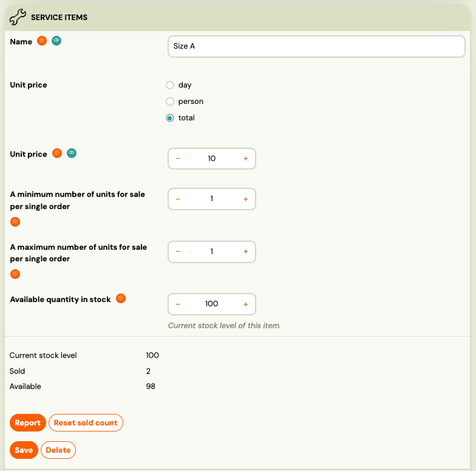
Task: Select the 'person' unit price option
Action: [170, 101]
